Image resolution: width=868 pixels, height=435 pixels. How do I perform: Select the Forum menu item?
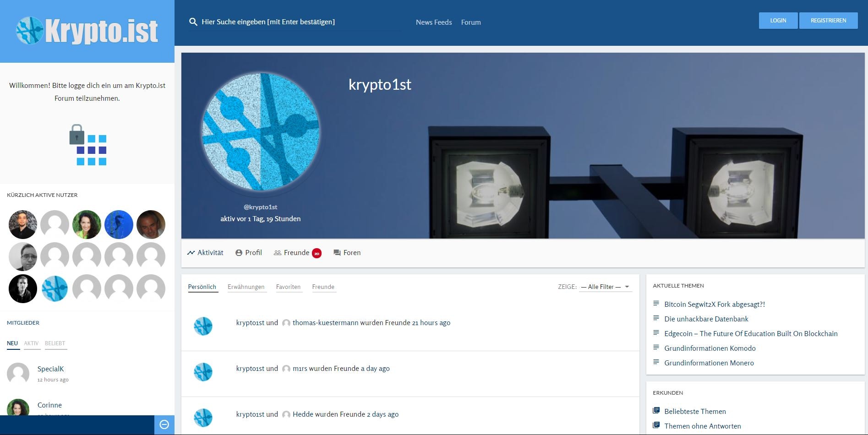coord(470,22)
